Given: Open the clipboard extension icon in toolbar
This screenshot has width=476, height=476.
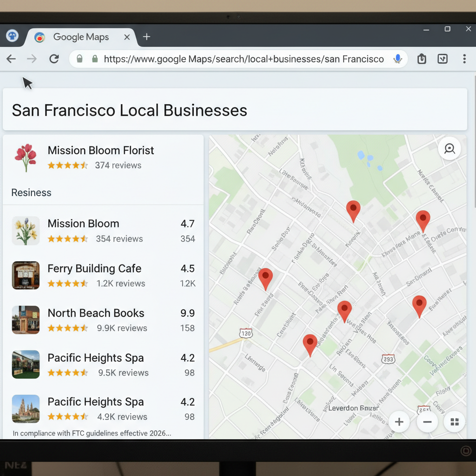Looking at the screenshot, I should (x=422, y=59).
